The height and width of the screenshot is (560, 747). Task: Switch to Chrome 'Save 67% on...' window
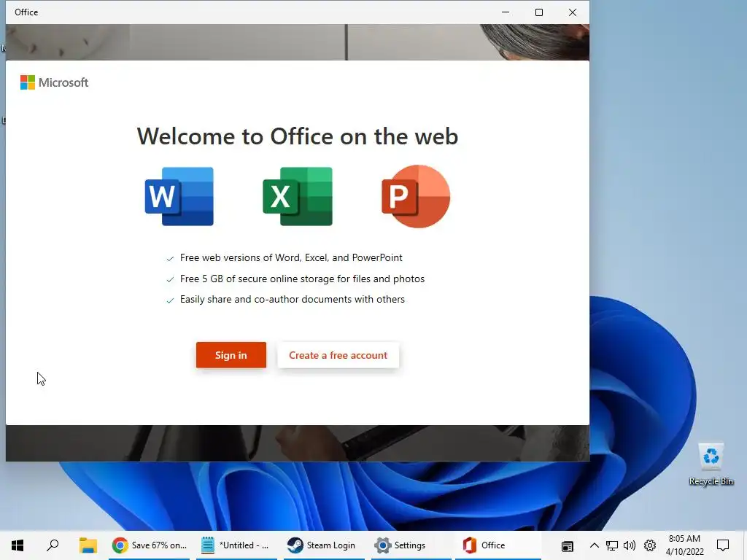pos(149,545)
